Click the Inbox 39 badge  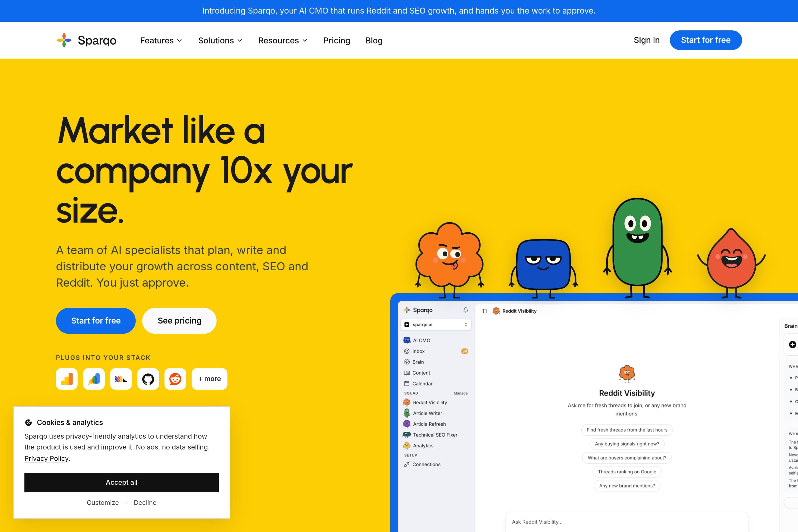click(x=464, y=351)
